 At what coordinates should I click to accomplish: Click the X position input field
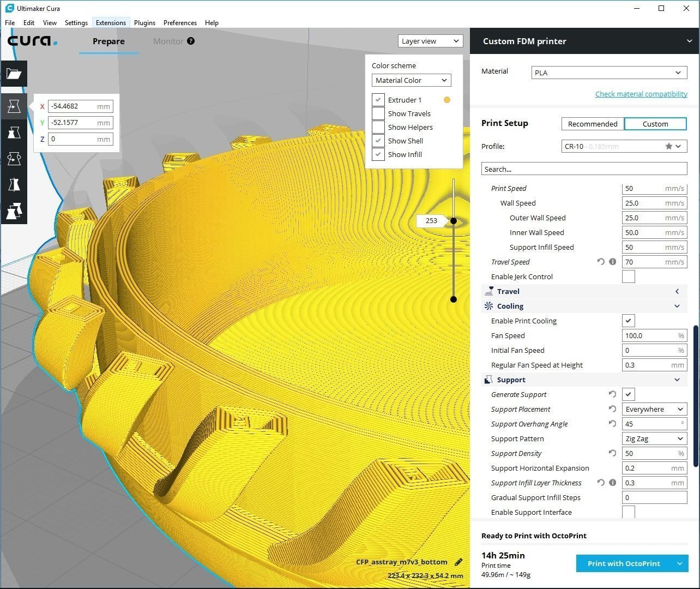tap(81, 106)
